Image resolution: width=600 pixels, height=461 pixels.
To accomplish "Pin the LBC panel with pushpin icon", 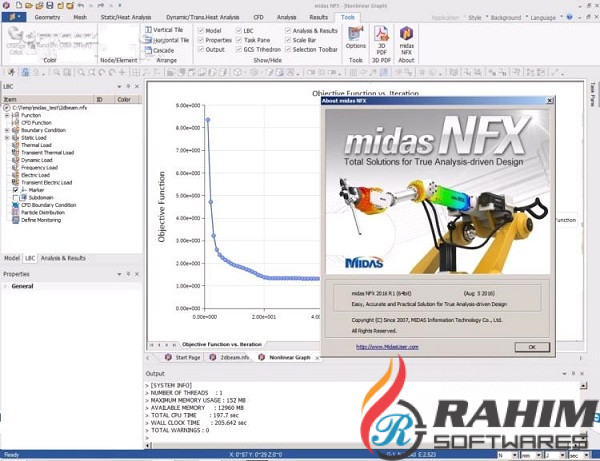I will [x=128, y=86].
